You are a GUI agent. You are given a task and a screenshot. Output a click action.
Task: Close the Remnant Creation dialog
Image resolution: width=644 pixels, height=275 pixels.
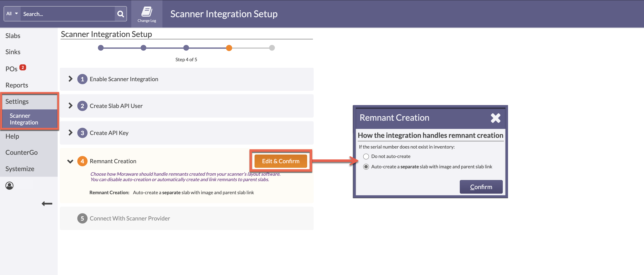click(x=496, y=118)
